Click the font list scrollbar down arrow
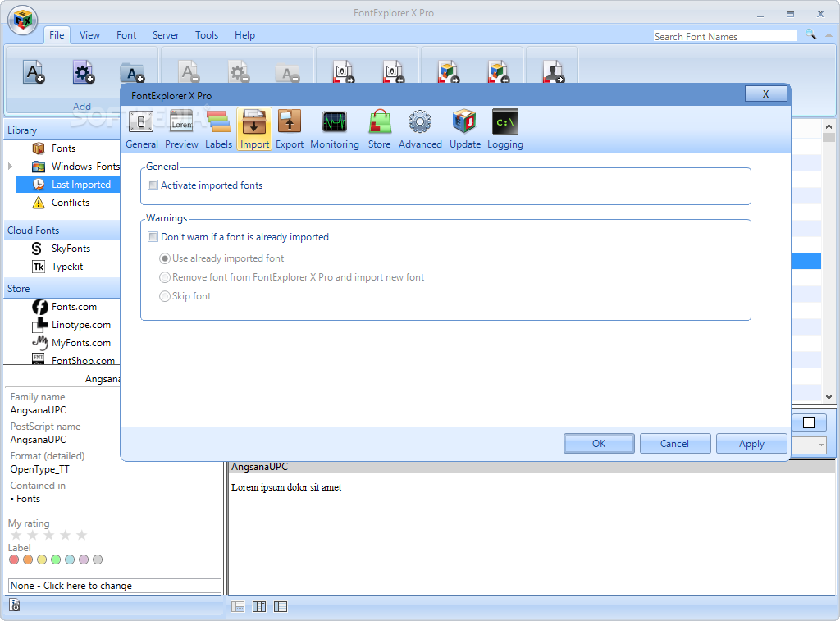This screenshot has width=840, height=621. (x=829, y=397)
